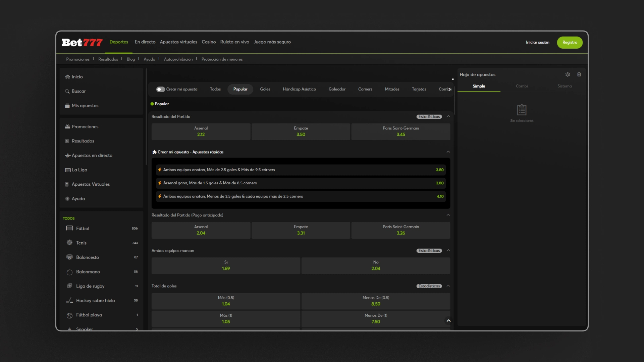Click the Registro button
644x362 pixels.
[570, 43]
